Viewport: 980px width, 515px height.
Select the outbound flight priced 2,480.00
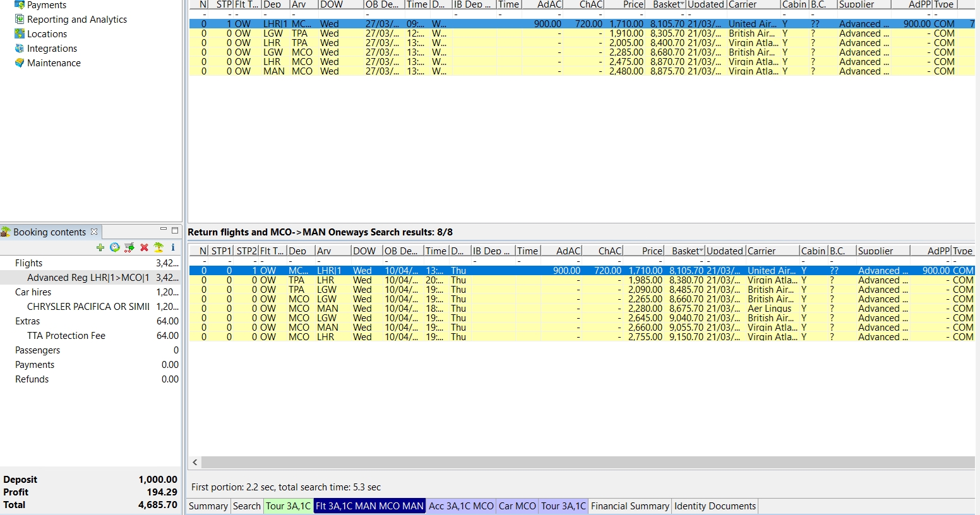(582, 71)
